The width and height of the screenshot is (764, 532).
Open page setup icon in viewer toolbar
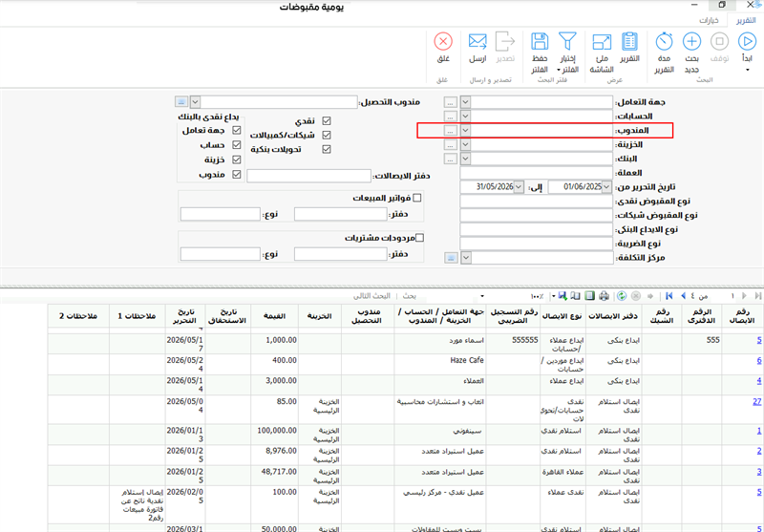pyautogui.click(x=576, y=296)
